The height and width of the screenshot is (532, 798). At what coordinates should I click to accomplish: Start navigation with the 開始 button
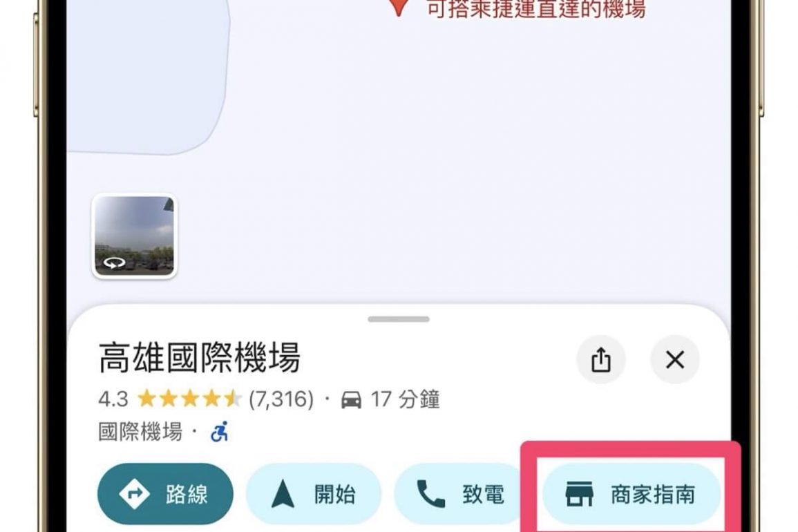pyautogui.click(x=314, y=494)
